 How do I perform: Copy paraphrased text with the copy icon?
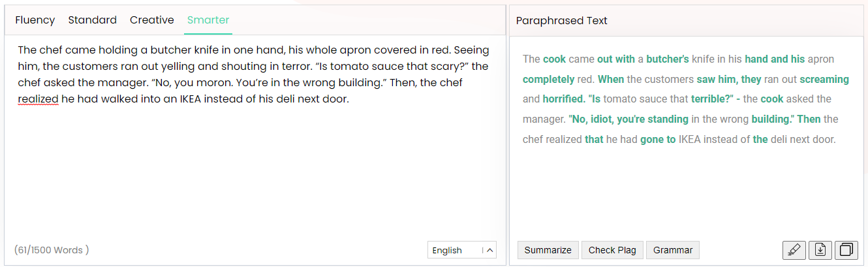[846, 250]
